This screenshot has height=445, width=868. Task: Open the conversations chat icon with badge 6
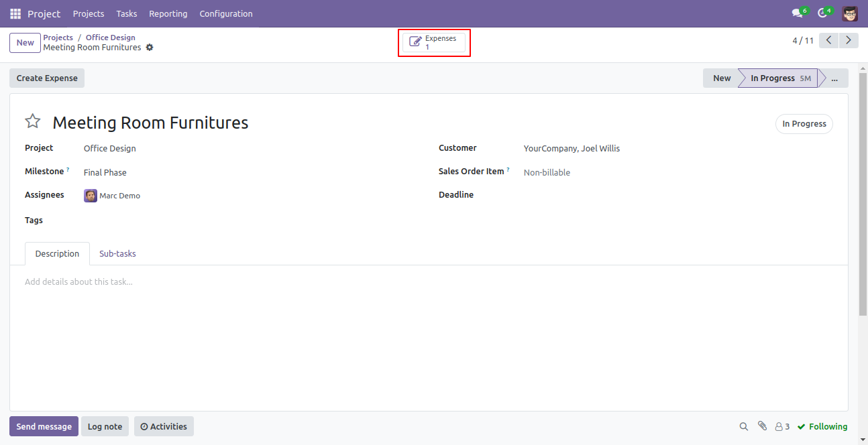pos(800,13)
